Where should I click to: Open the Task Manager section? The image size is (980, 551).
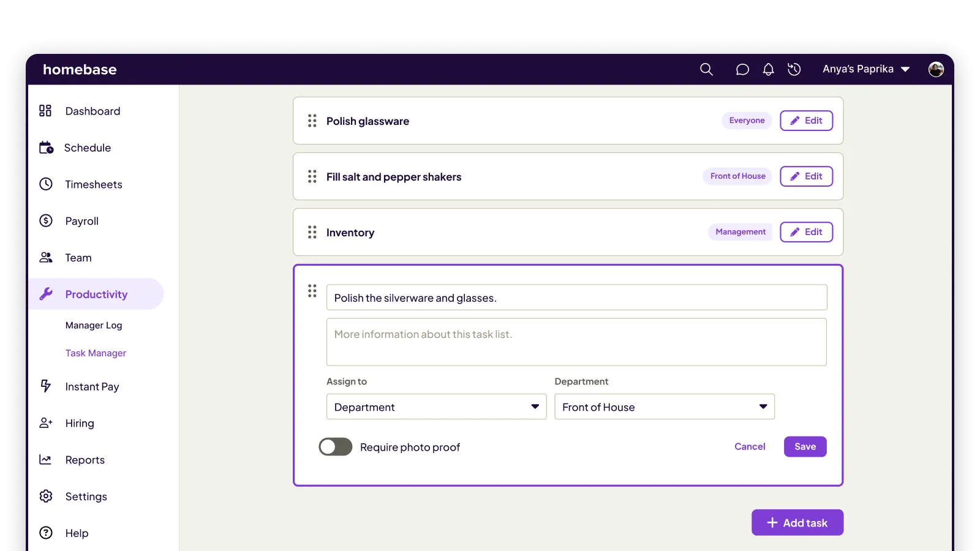[96, 353]
